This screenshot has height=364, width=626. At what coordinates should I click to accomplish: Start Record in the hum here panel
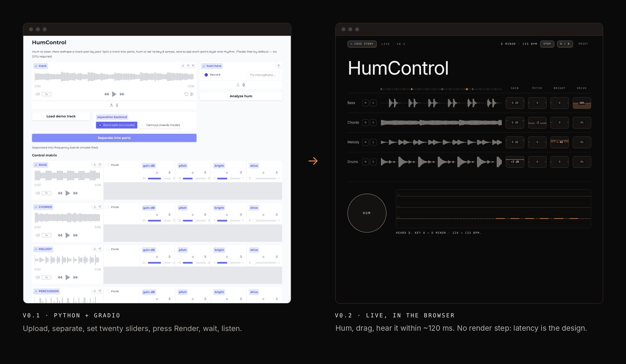click(x=212, y=75)
